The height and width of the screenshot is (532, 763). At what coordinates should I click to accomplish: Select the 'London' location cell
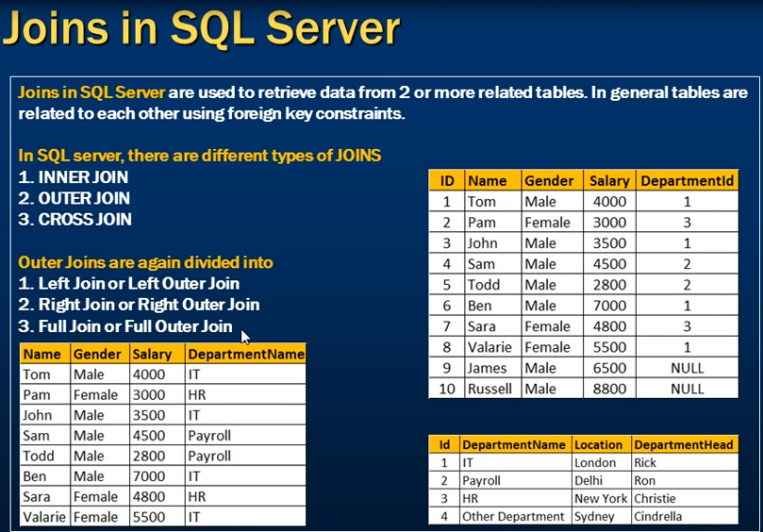[601, 462]
